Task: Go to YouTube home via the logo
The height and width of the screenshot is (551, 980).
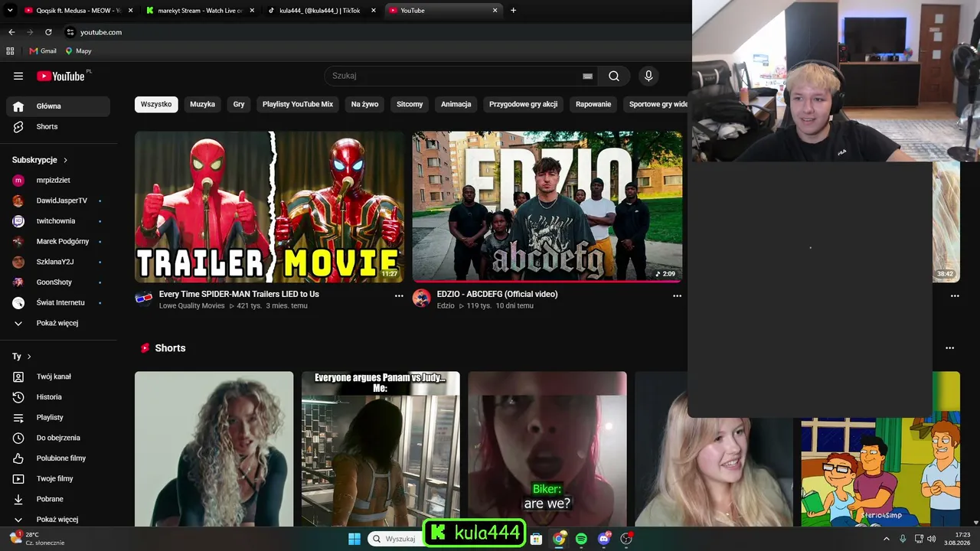Action: pos(60,76)
